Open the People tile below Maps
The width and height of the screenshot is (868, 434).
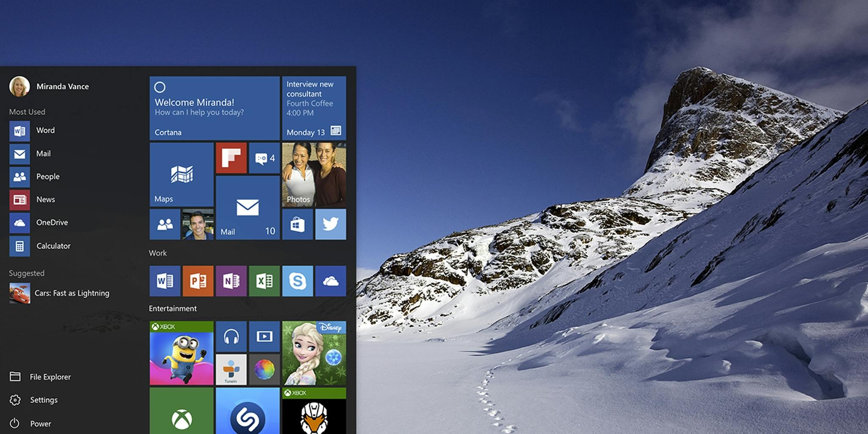pyautogui.click(x=165, y=224)
